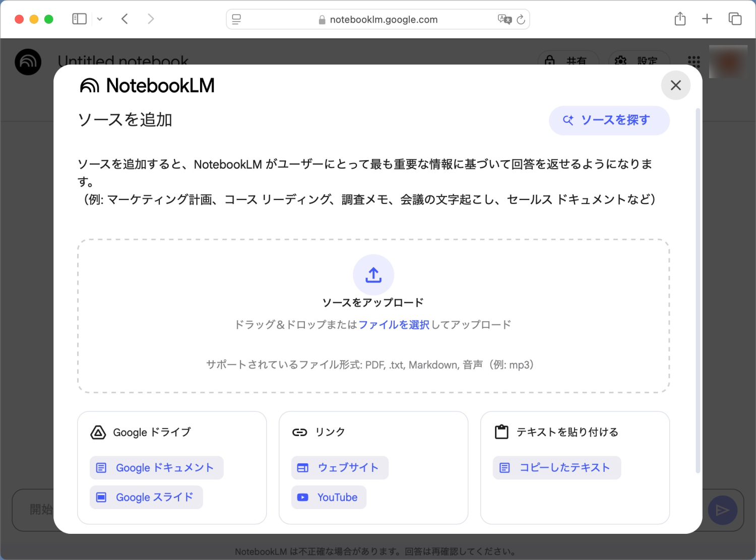Expand the sidebar dropdown chevron
Viewport: 756px width, 560px height.
point(100,19)
